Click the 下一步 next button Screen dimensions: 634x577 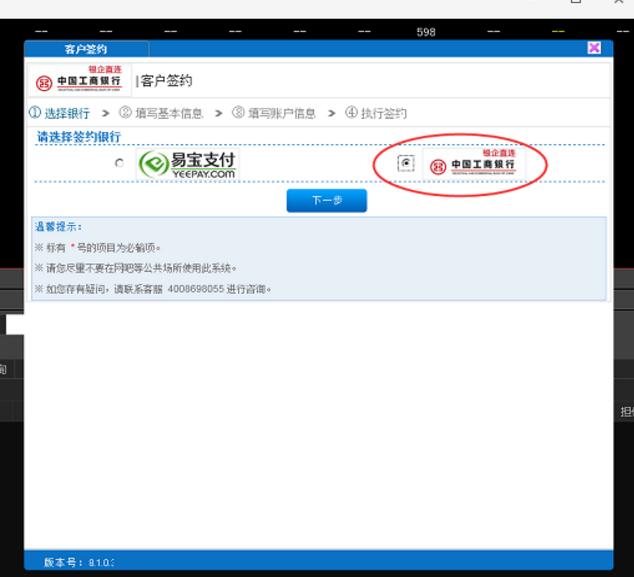(327, 201)
